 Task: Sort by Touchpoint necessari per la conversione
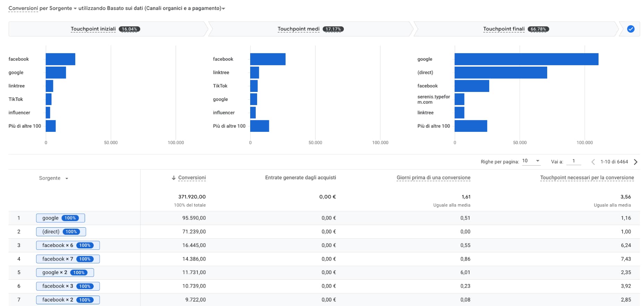[x=587, y=178]
